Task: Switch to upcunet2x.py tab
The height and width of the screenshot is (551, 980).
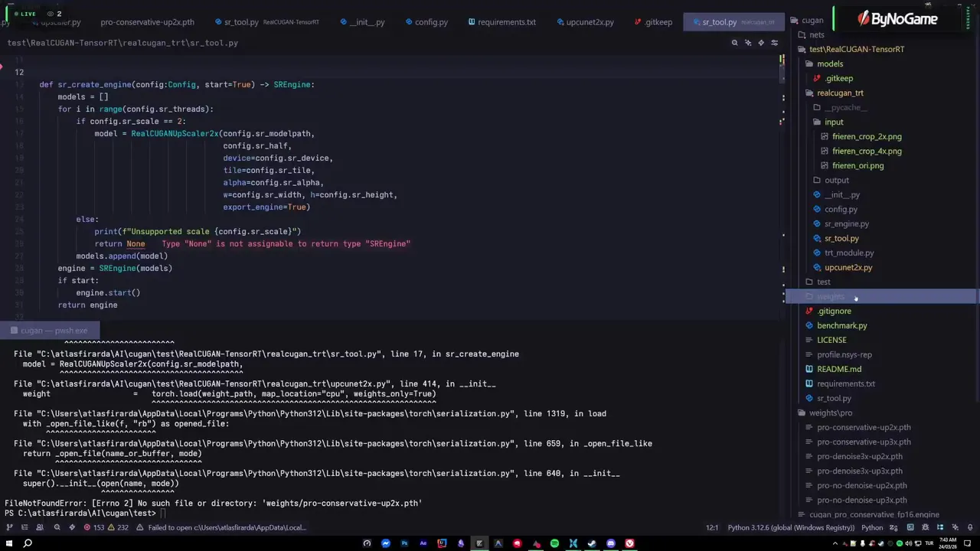Action: click(x=584, y=22)
